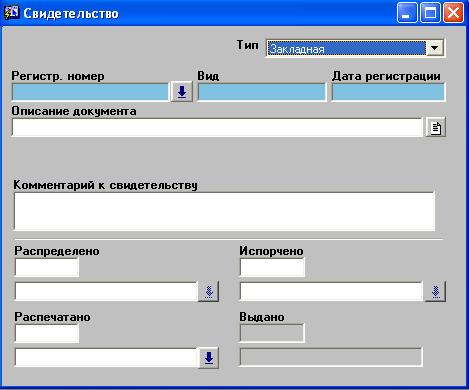Click the short Распределено field
The width and height of the screenshot is (469, 390).
pos(47,267)
